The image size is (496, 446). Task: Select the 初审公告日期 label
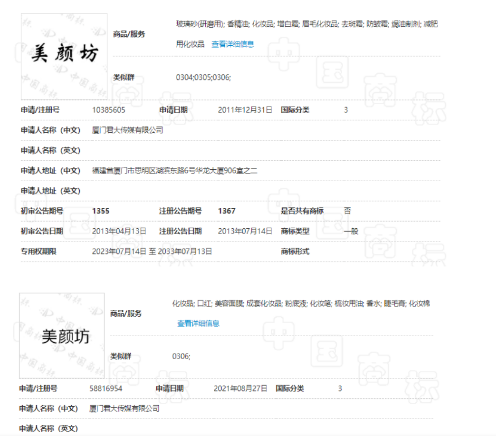pos(42,231)
